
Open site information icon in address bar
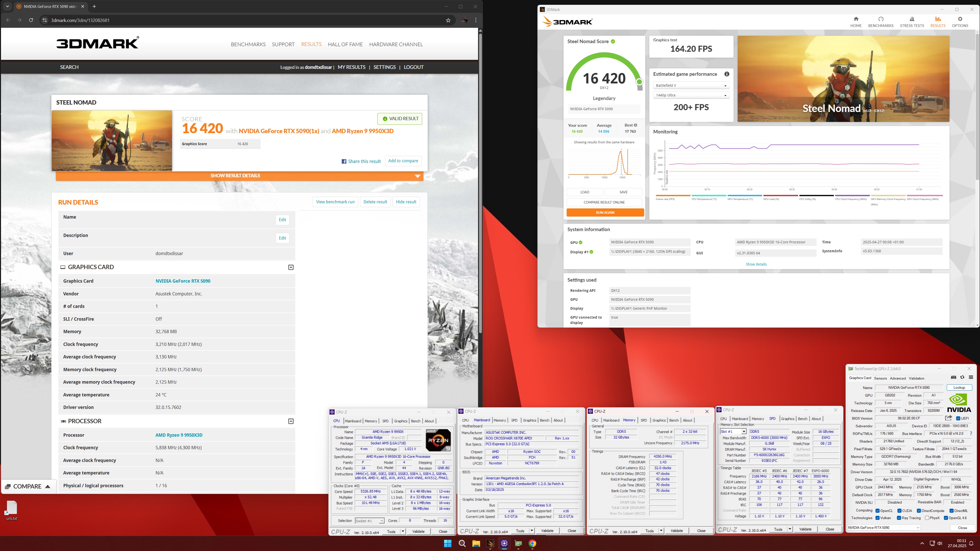[x=44, y=20]
